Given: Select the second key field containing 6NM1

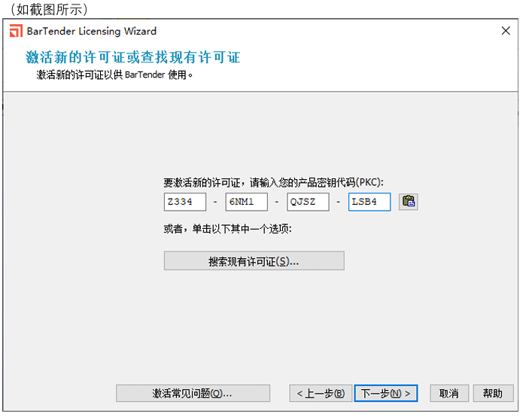Looking at the screenshot, I should (x=246, y=202).
